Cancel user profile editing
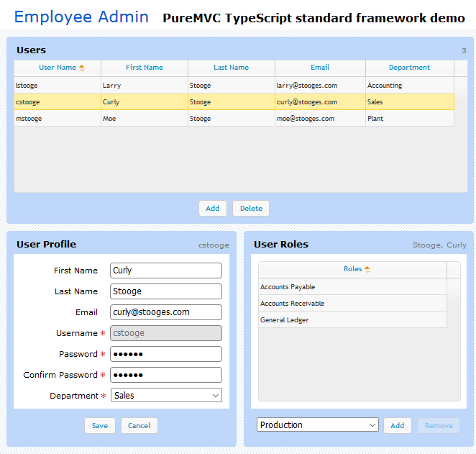Screen dimensions: 476x454 click(x=139, y=425)
